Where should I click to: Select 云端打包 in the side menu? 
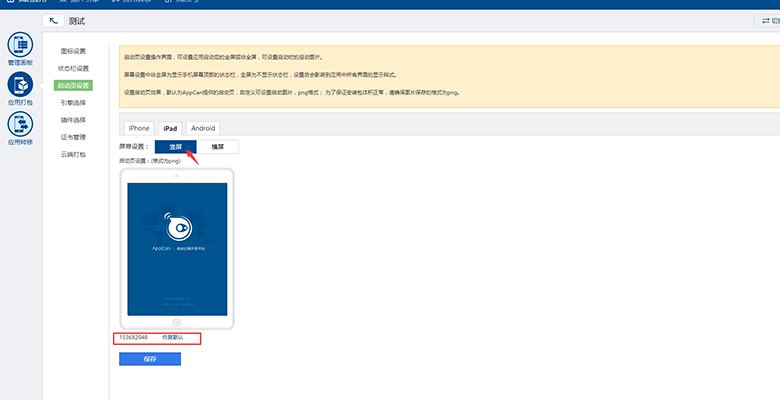pyautogui.click(x=74, y=154)
